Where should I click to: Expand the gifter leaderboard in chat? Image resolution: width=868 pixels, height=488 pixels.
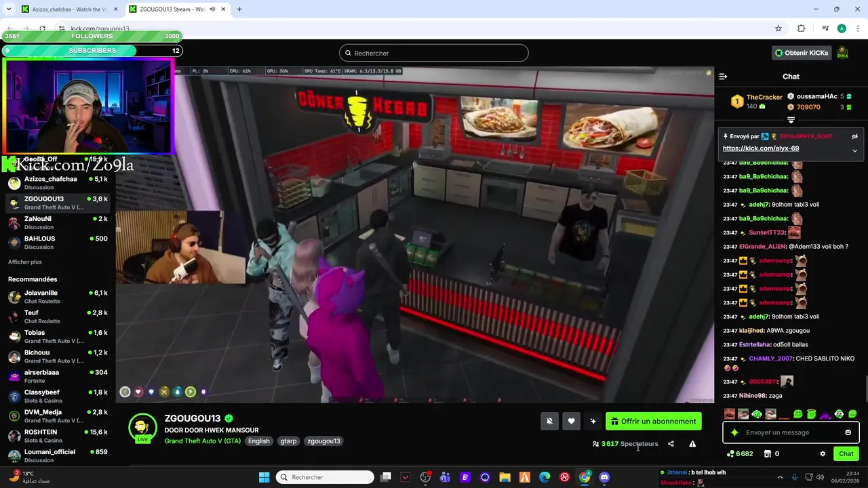click(791, 120)
